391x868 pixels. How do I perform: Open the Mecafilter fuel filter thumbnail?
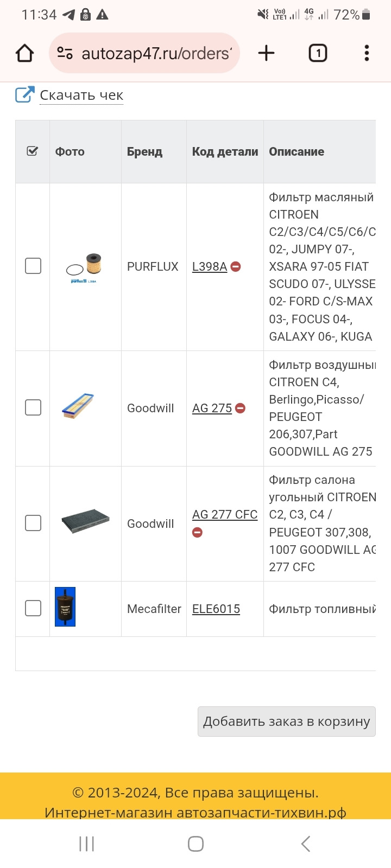click(65, 607)
